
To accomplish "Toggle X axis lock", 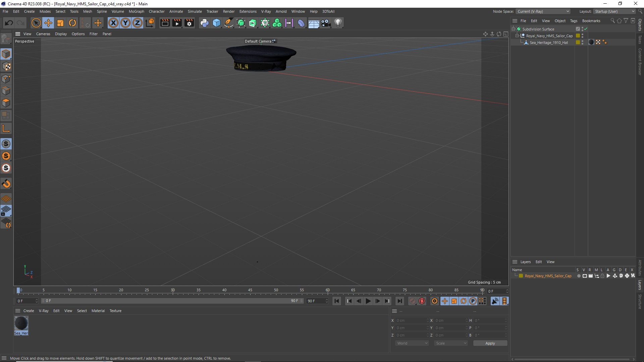I will 113,23.
